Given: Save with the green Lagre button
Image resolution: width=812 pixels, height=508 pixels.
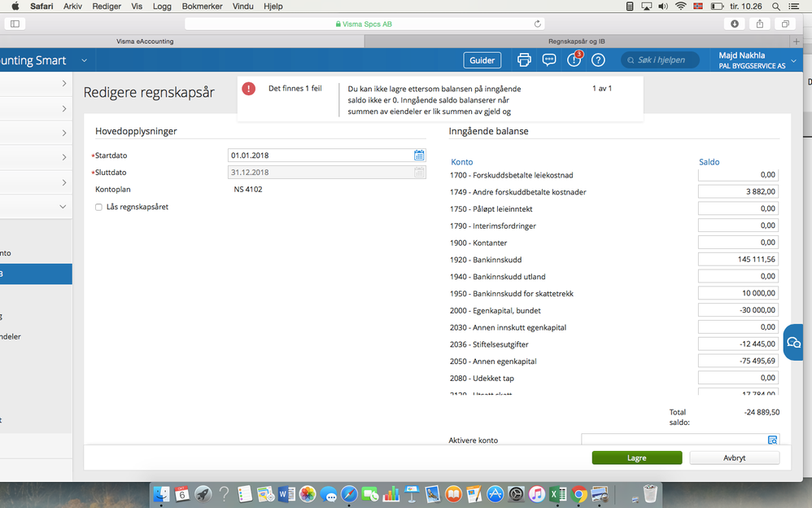Looking at the screenshot, I should coord(637,458).
